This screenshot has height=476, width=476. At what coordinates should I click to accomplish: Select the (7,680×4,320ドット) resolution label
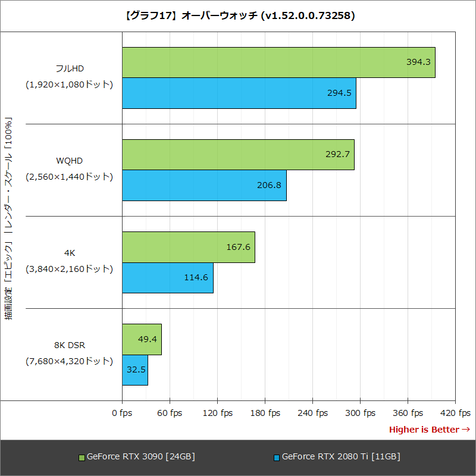69,361
